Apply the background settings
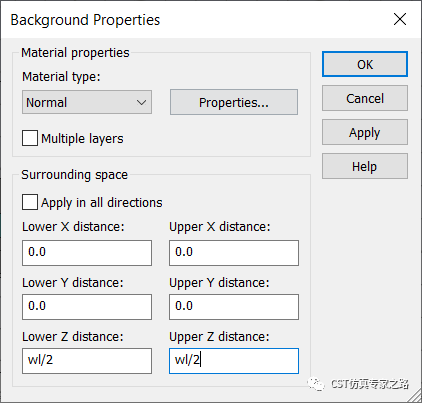The image size is (422, 403). tap(365, 132)
